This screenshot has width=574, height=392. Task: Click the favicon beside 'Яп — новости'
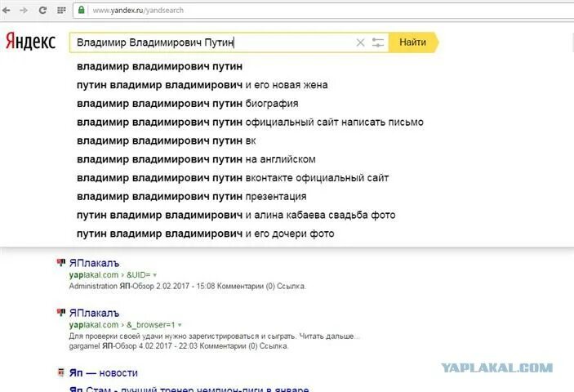61,372
